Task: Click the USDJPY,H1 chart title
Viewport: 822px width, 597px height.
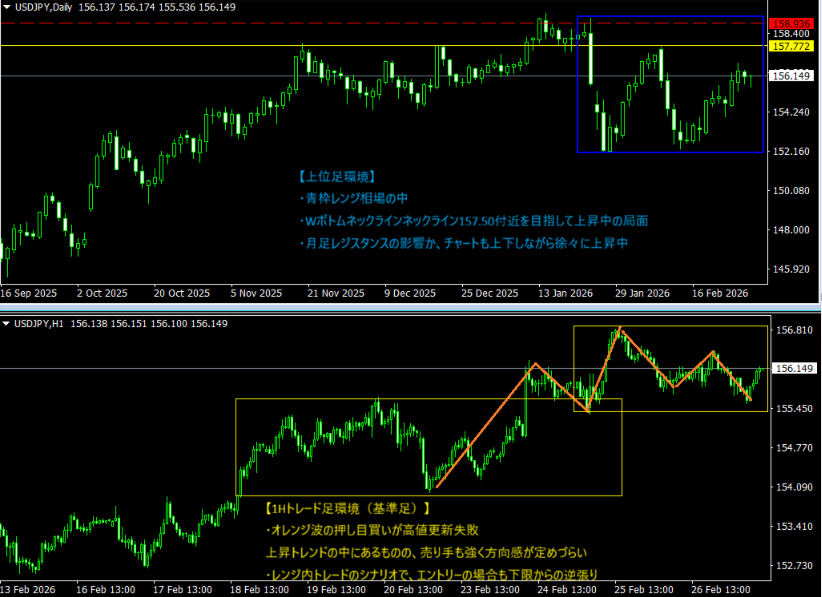Action: click(x=39, y=324)
